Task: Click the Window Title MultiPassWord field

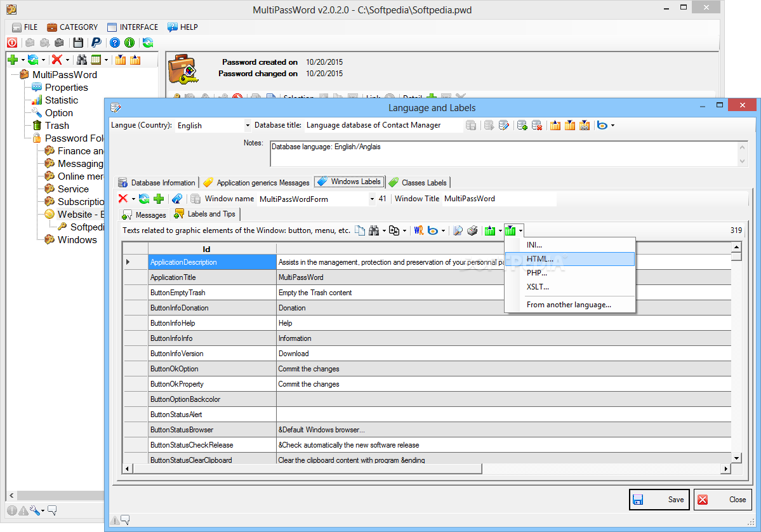Action: click(499, 199)
